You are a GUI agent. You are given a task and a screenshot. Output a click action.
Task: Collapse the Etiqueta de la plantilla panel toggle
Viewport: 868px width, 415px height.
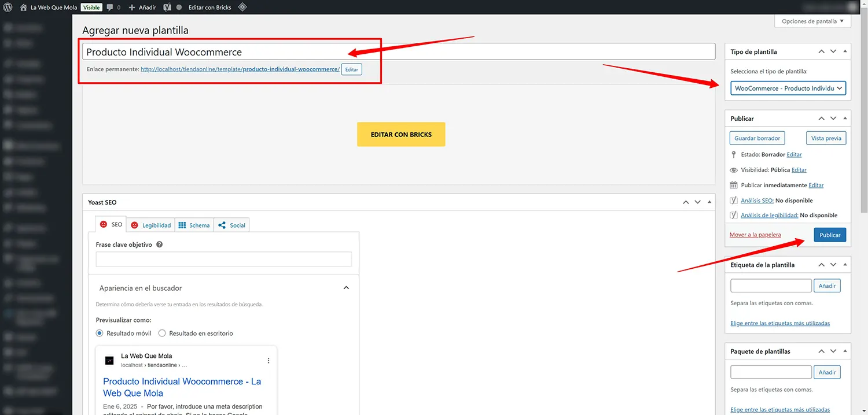coord(845,265)
